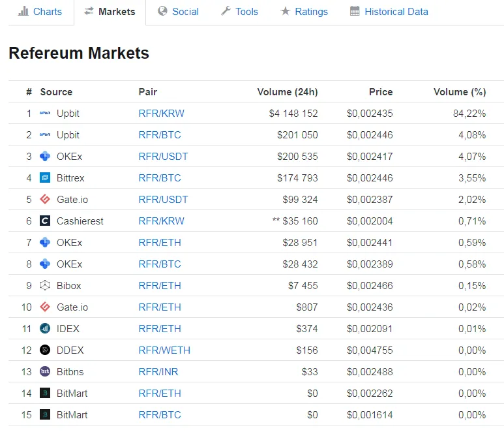Click the OKEx logo in row 7
Viewport: 504px width, 432px height.
tap(45, 242)
